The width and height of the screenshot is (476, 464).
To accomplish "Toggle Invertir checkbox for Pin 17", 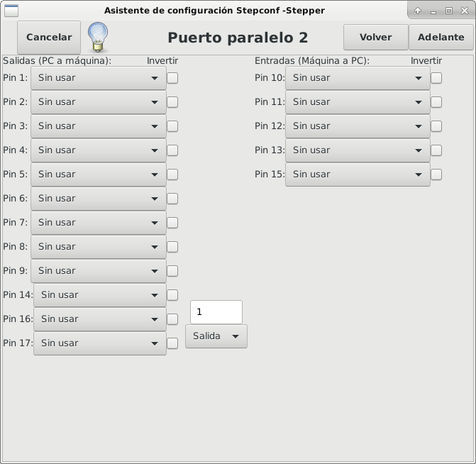I will pos(172,343).
